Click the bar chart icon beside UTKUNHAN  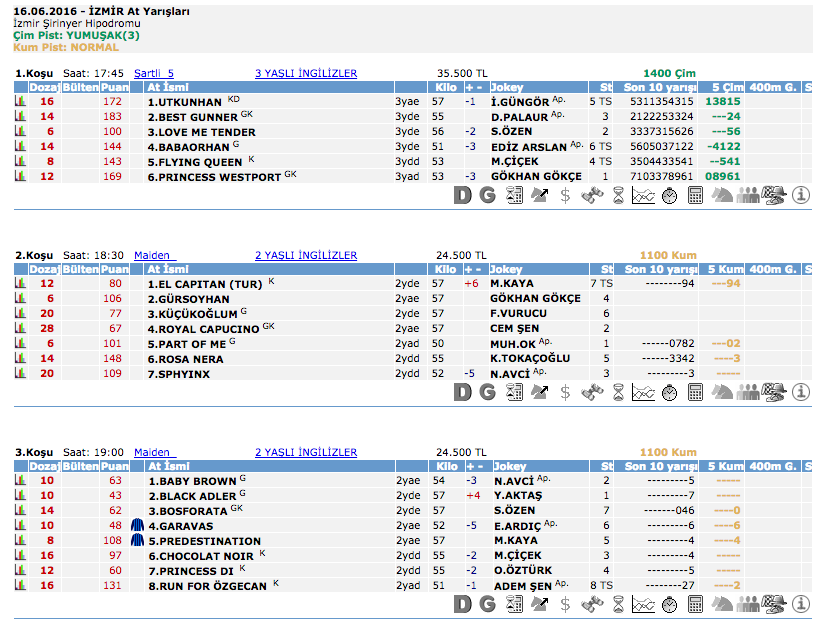pyautogui.click(x=19, y=102)
